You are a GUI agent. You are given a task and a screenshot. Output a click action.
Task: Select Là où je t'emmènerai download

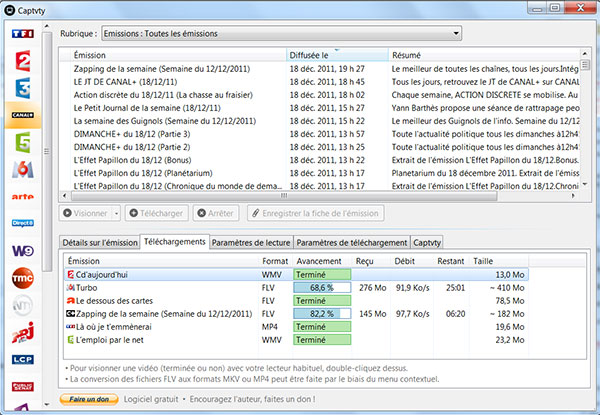pyautogui.click(x=297, y=327)
